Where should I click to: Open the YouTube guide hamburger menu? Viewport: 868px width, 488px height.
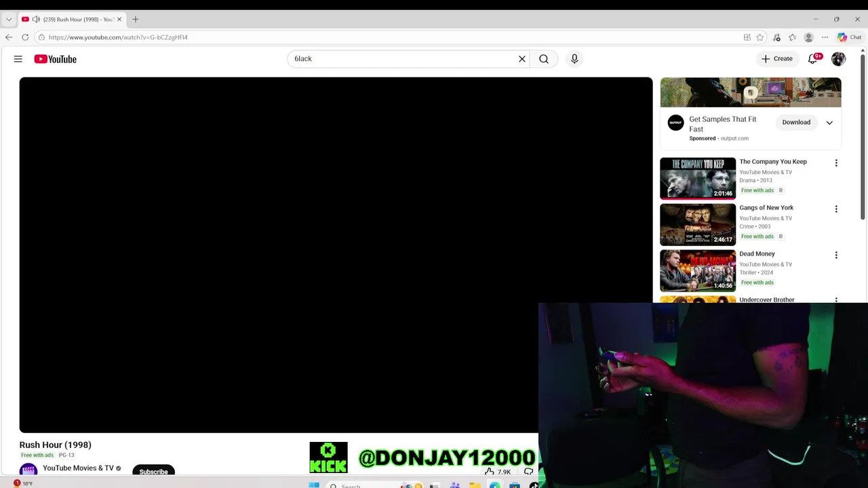coord(18,59)
